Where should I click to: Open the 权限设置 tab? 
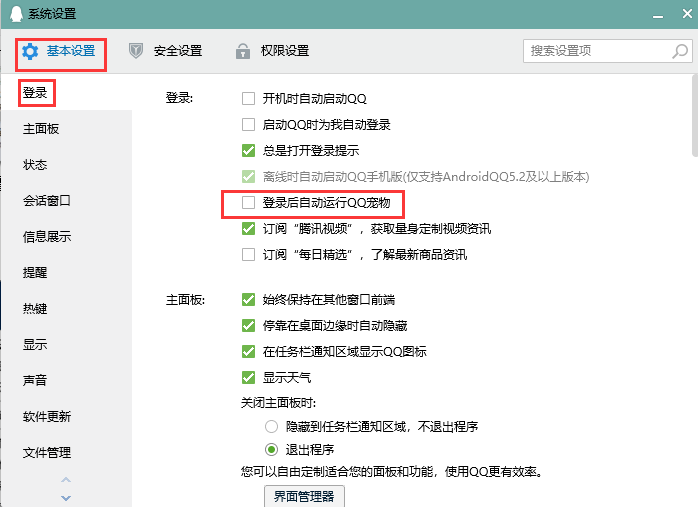click(x=272, y=51)
